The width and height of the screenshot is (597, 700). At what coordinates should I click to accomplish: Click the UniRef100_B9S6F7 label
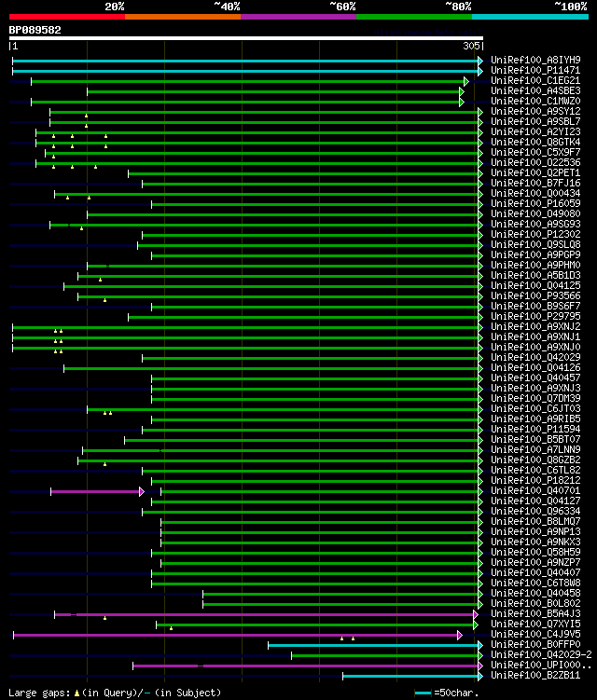[x=535, y=307]
